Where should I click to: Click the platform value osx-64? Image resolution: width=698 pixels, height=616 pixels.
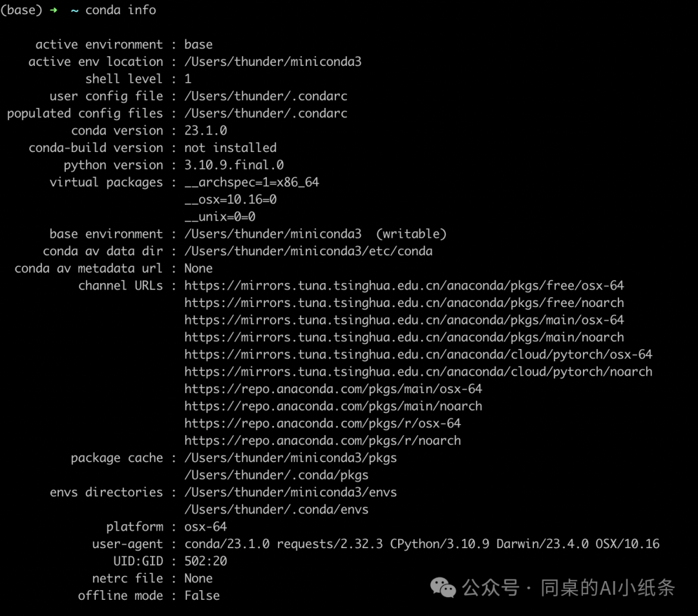[x=206, y=527]
